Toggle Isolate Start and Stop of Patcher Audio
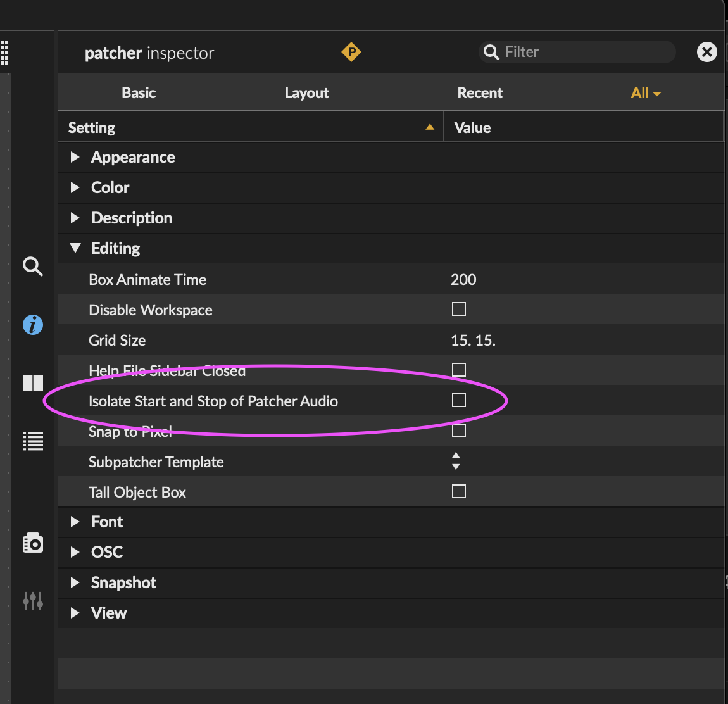This screenshot has height=704, width=728. 459,400
